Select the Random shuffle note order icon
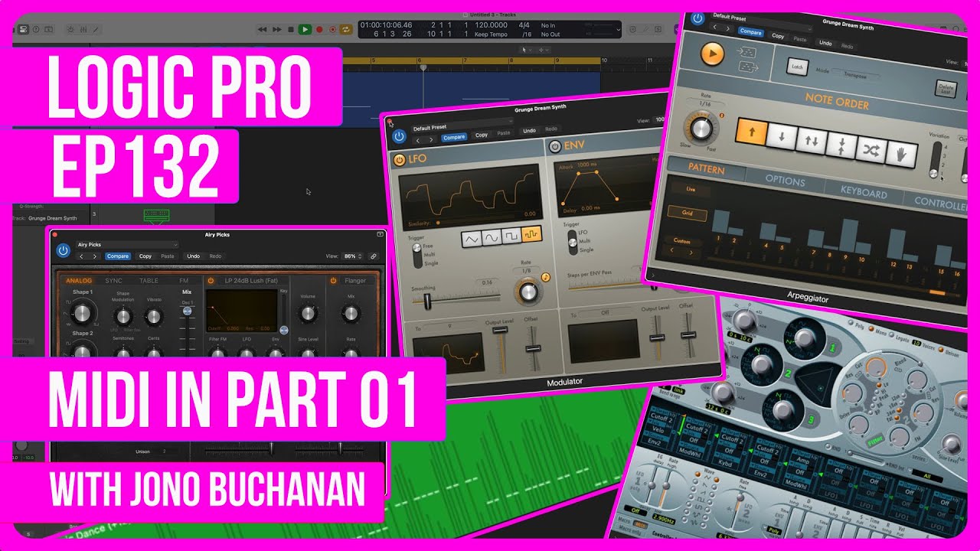The width and height of the screenshot is (980, 551). [871, 149]
